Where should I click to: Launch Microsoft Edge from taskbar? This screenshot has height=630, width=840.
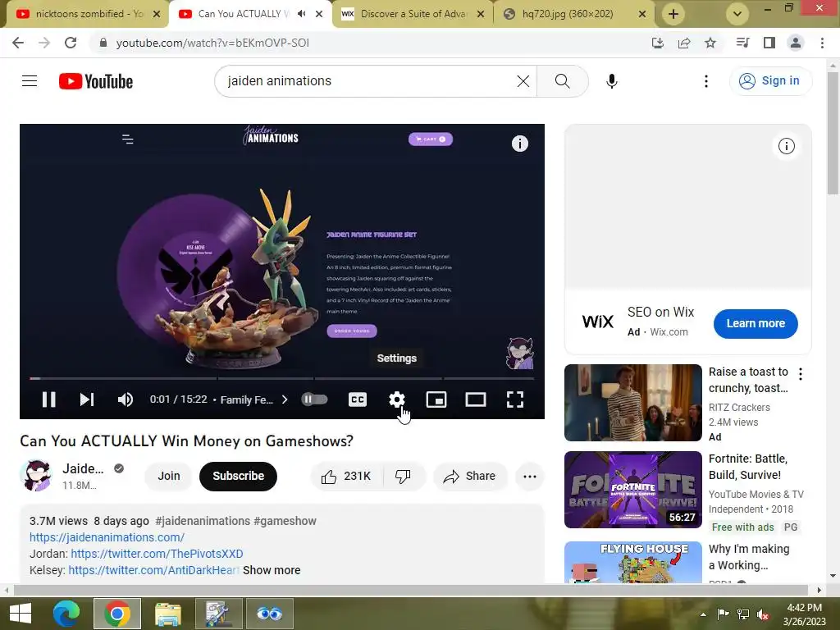pyautogui.click(x=66, y=614)
